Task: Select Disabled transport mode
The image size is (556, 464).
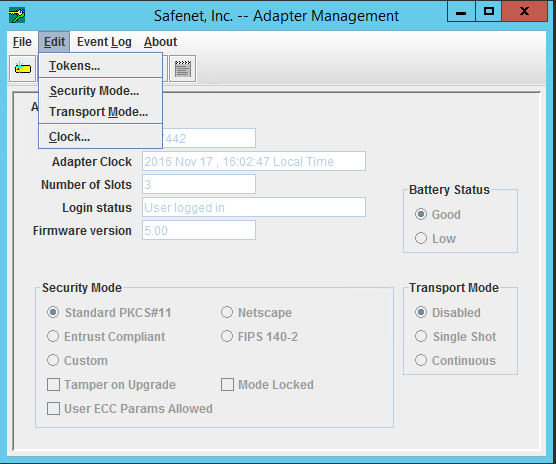Action: [447, 313]
